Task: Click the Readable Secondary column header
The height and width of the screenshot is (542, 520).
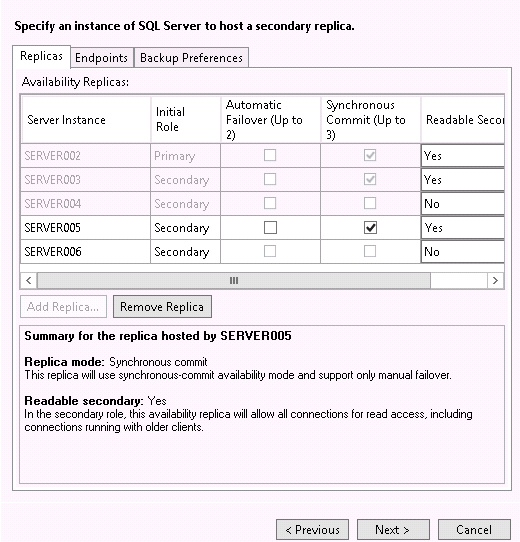Action: point(463,120)
